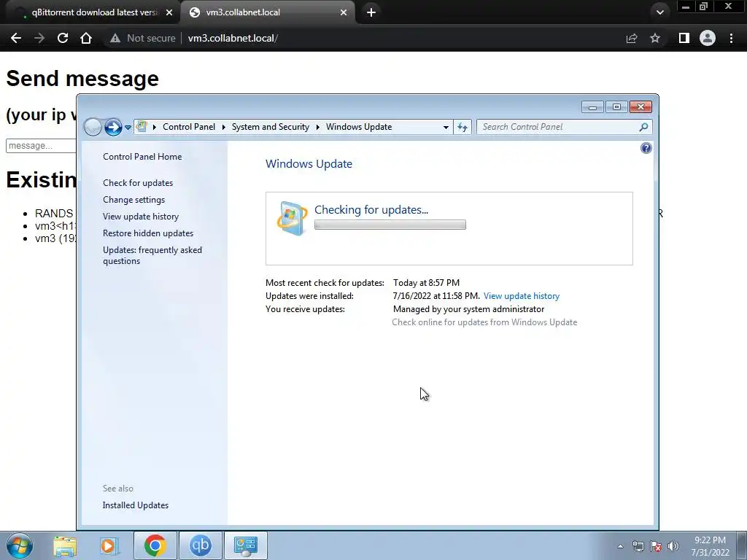The width and height of the screenshot is (747, 560).
Task: Maximize the Windows Update window
Action: [616, 107]
